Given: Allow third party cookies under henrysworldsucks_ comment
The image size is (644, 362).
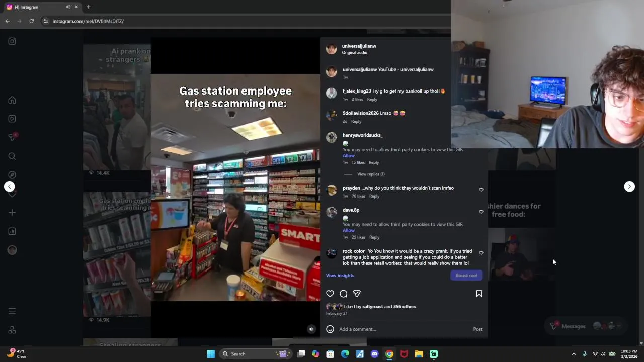Looking at the screenshot, I should point(349,156).
